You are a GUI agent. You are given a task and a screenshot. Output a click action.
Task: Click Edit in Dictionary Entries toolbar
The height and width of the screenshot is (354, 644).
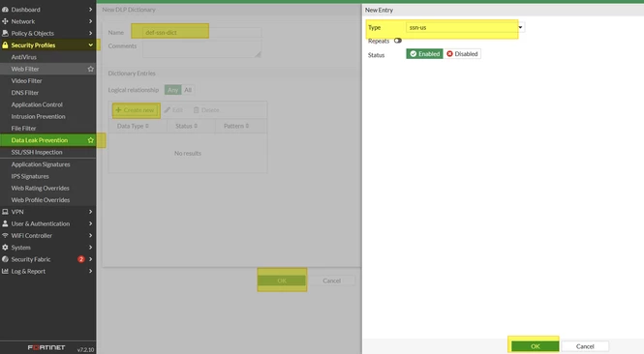[173, 110]
